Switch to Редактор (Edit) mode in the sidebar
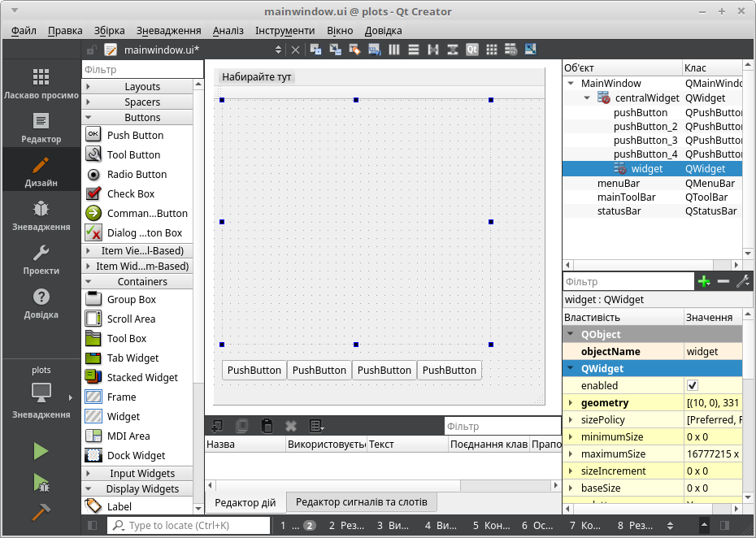 (41, 128)
